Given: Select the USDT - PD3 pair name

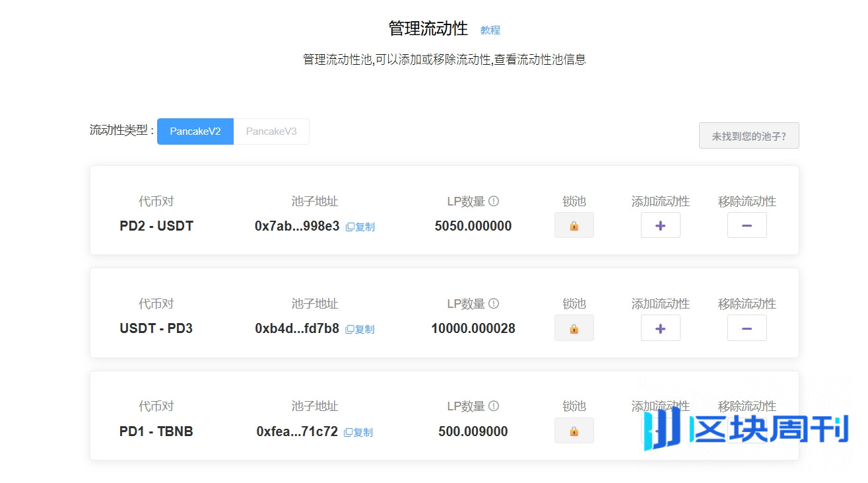Looking at the screenshot, I should click(x=156, y=328).
